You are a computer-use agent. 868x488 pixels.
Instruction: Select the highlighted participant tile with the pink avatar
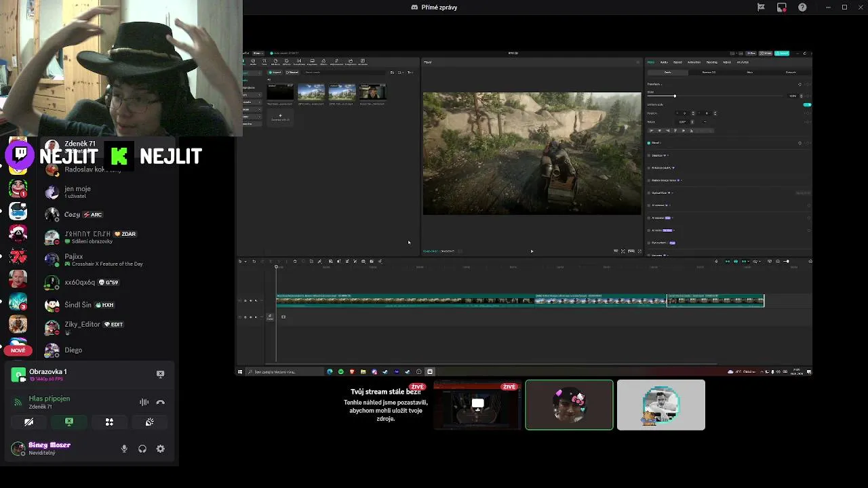[569, 405]
